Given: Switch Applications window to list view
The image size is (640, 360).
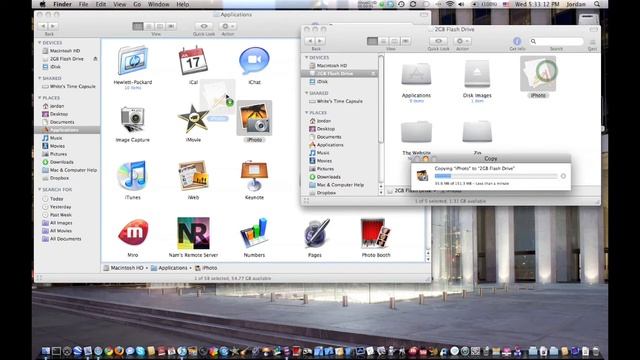Looking at the screenshot, I should tap(149, 26).
